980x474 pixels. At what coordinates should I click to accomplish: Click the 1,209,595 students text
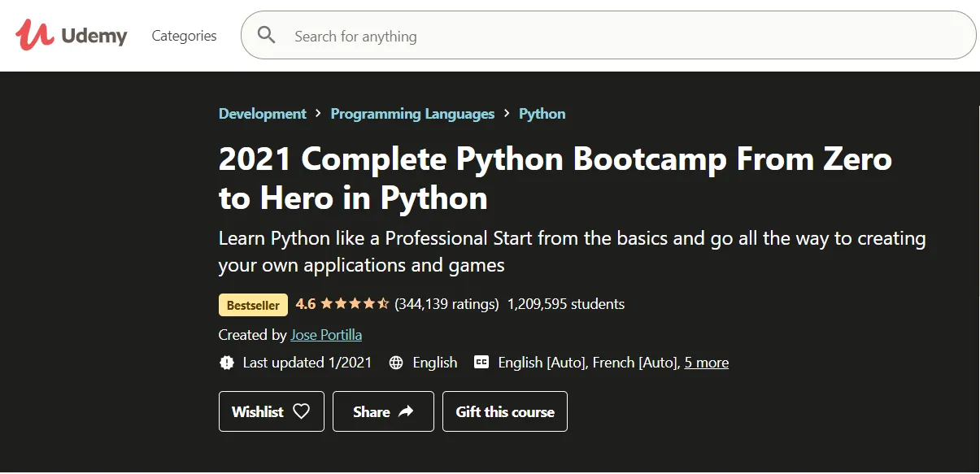(x=566, y=304)
